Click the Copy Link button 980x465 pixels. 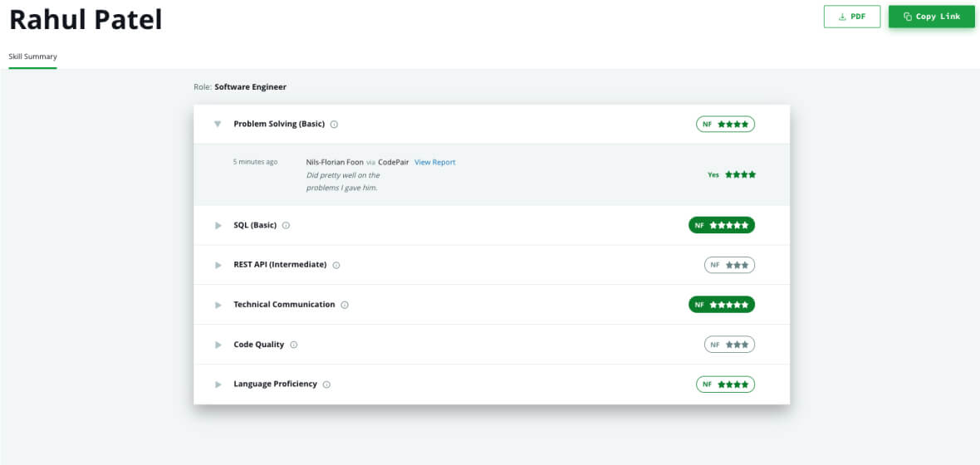click(931, 17)
